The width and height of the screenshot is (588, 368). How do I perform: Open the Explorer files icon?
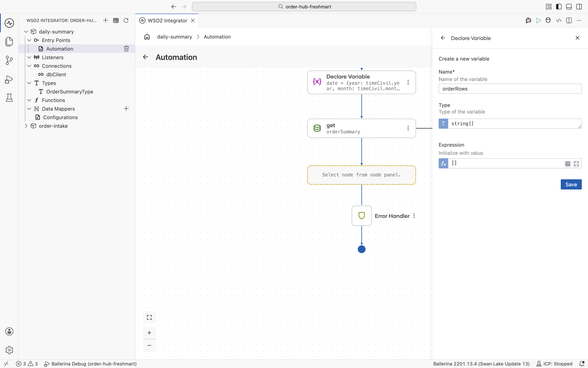9,41
